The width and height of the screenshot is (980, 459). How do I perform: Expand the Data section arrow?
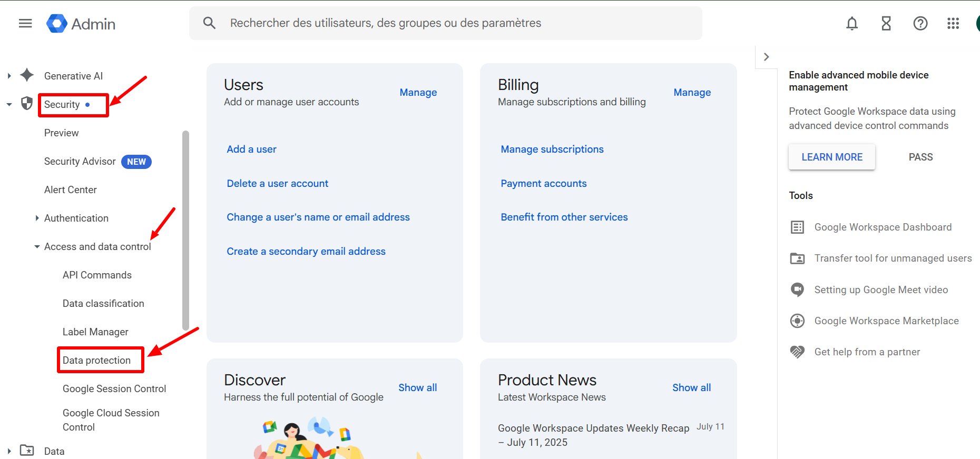(9, 451)
